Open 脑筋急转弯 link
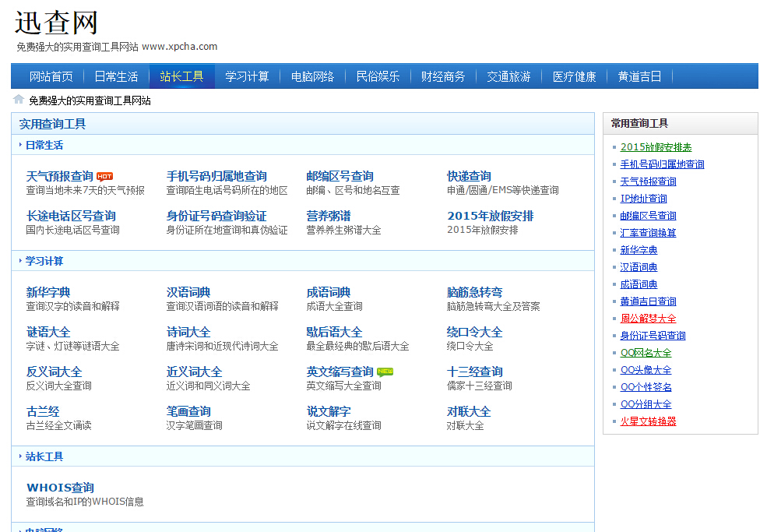 [x=474, y=292]
